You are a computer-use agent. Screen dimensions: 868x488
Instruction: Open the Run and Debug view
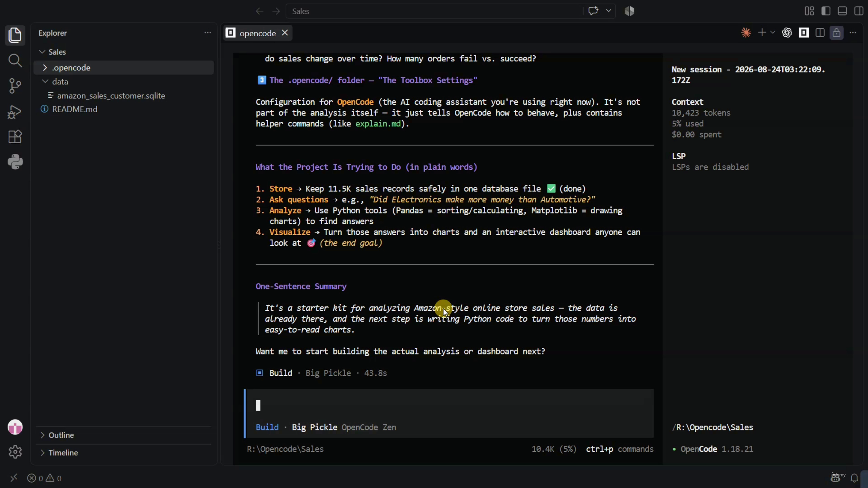(x=15, y=111)
